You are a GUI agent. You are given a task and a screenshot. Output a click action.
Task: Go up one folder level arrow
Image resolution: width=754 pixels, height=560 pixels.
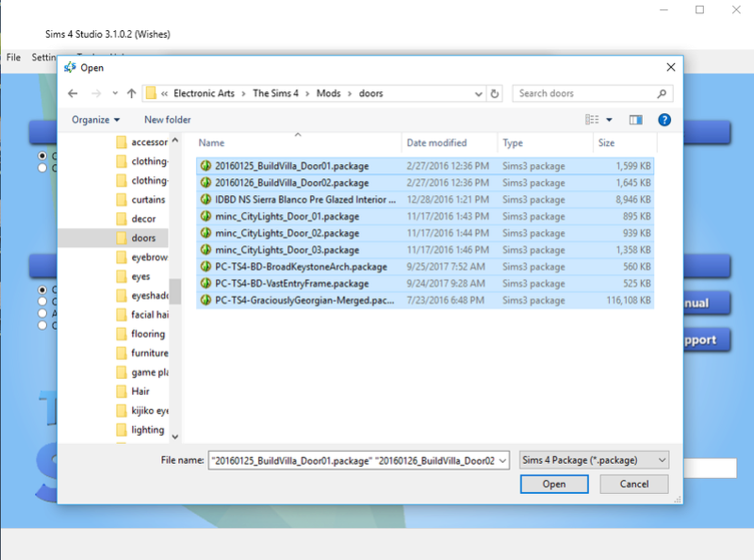131,93
